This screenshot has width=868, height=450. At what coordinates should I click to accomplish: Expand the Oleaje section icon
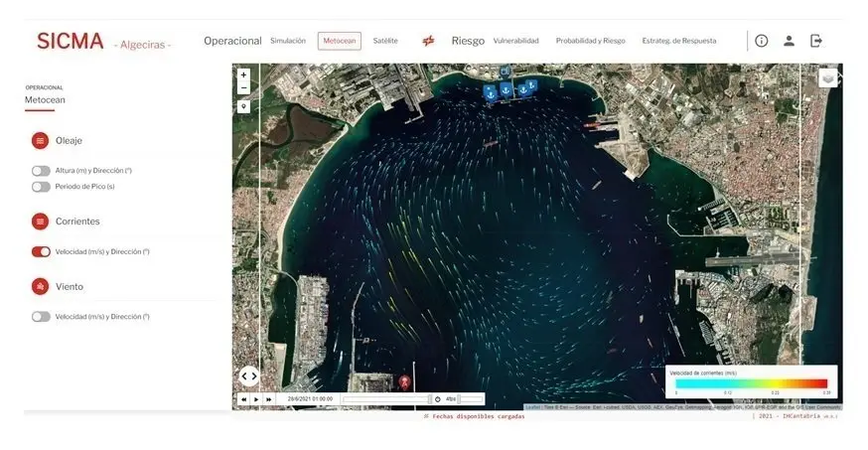(40, 140)
